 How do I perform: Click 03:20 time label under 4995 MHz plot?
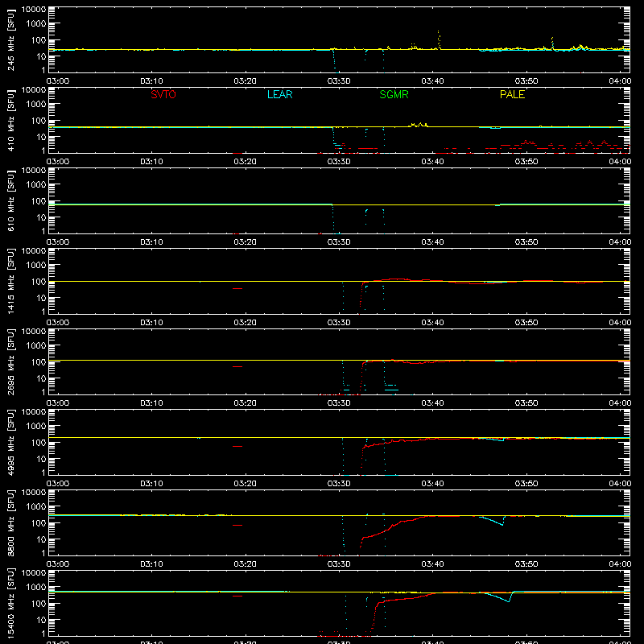pos(246,484)
